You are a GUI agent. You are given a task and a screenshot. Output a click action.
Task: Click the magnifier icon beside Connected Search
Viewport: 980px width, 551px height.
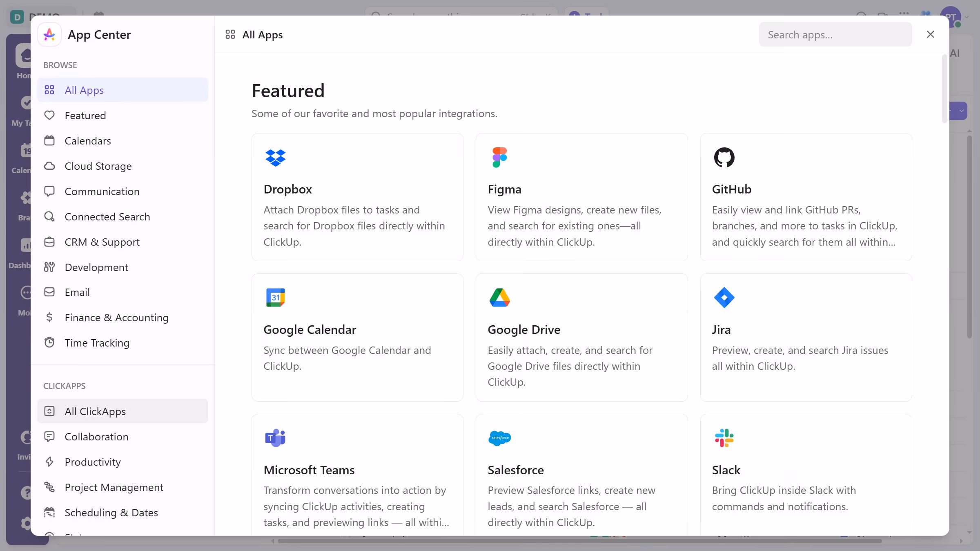click(49, 217)
